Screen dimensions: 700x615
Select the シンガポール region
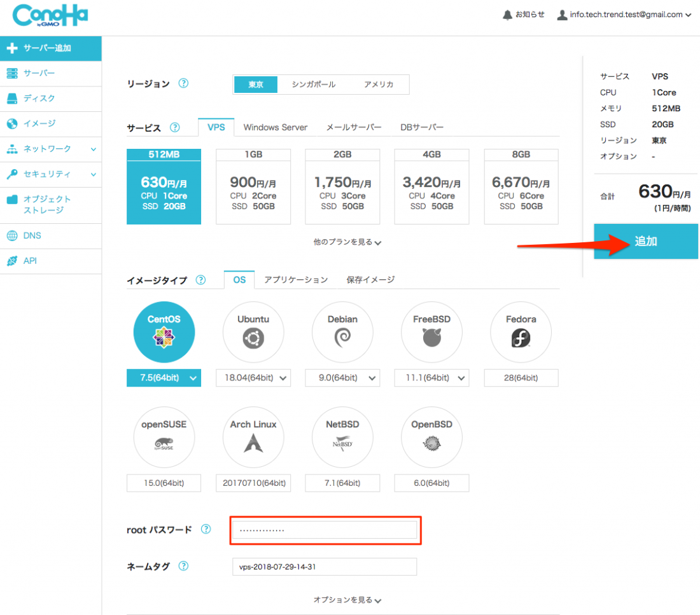click(313, 85)
